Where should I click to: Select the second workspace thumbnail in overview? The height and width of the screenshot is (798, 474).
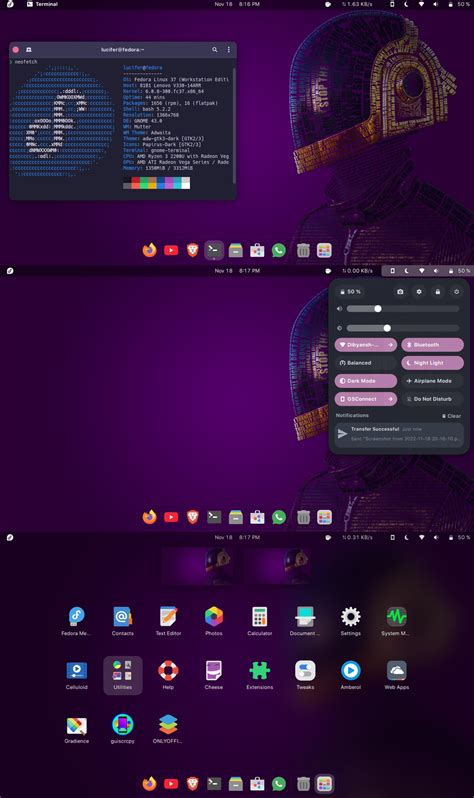click(x=278, y=565)
